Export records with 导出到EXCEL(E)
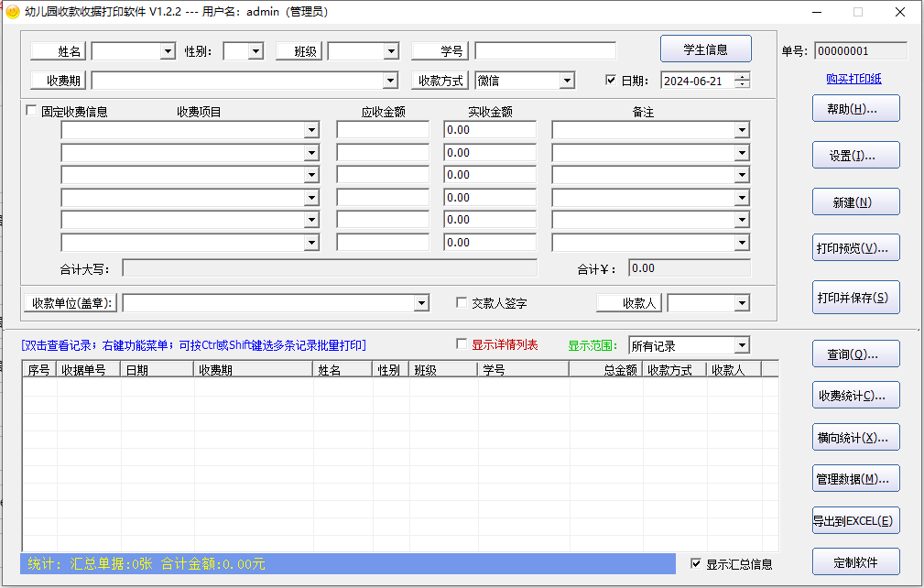 pos(855,521)
